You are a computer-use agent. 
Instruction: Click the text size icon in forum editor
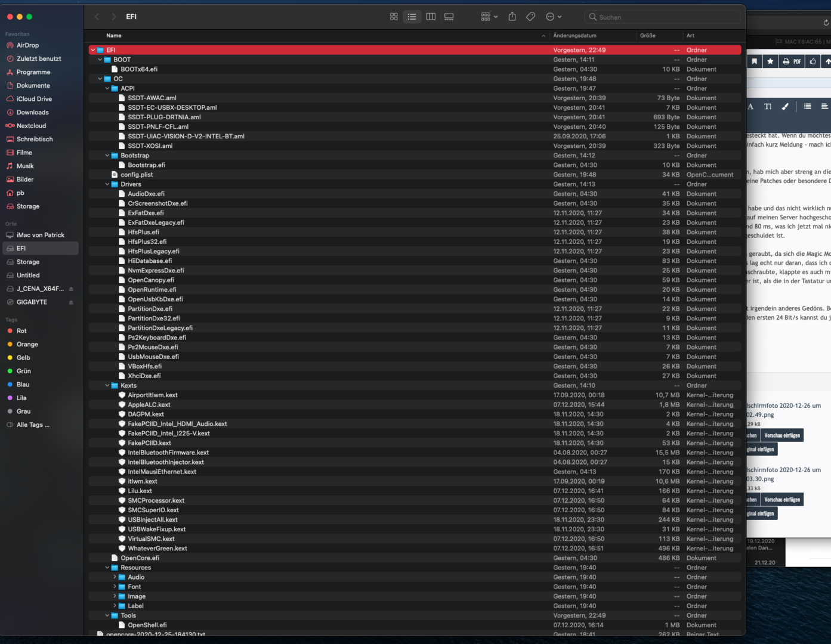[x=768, y=107]
